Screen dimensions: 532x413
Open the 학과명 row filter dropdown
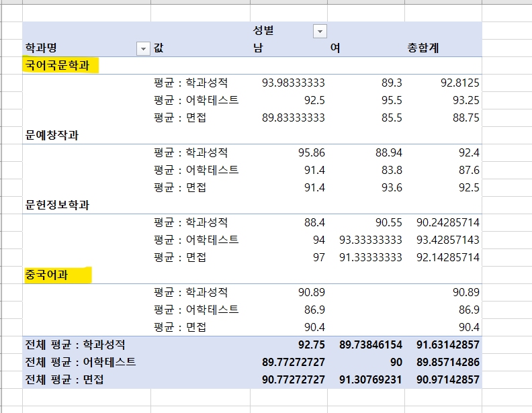[x=142, y=48]
